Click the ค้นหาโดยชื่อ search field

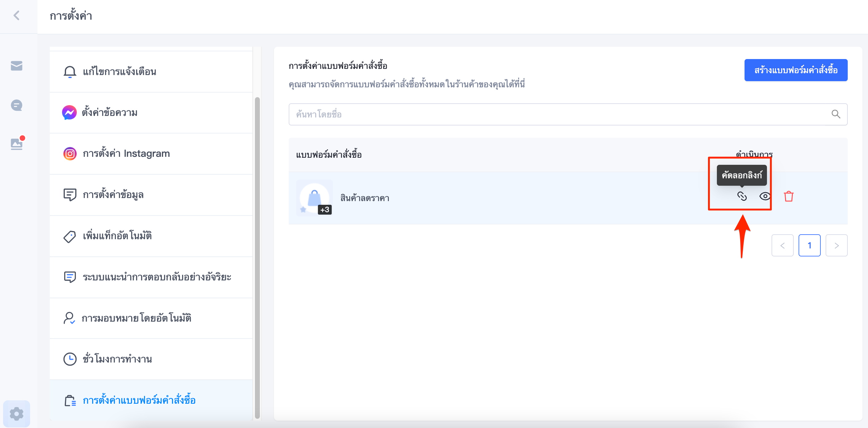tap(568, 114)
